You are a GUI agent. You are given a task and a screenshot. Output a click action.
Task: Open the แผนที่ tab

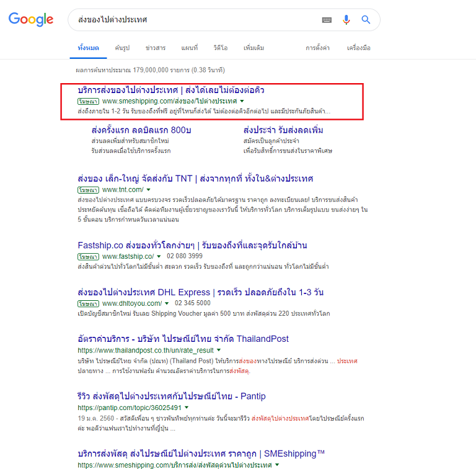tap(190, 48)
